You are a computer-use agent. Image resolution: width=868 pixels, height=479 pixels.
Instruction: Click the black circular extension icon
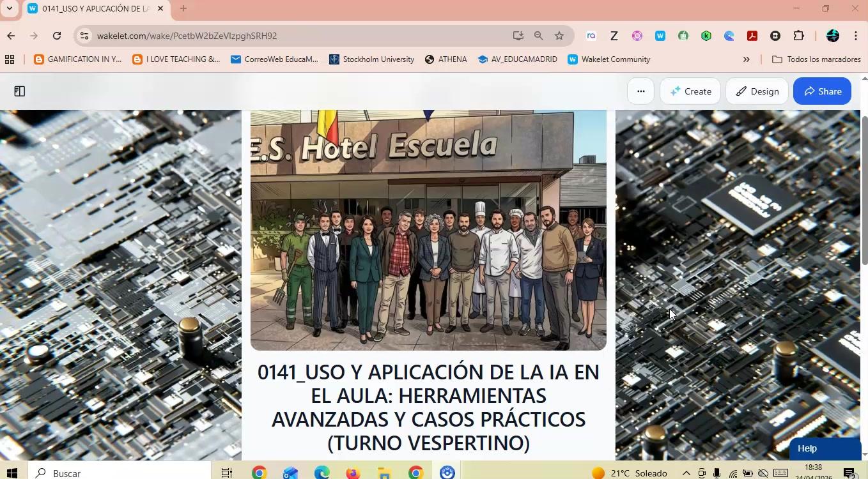[775, 36]
